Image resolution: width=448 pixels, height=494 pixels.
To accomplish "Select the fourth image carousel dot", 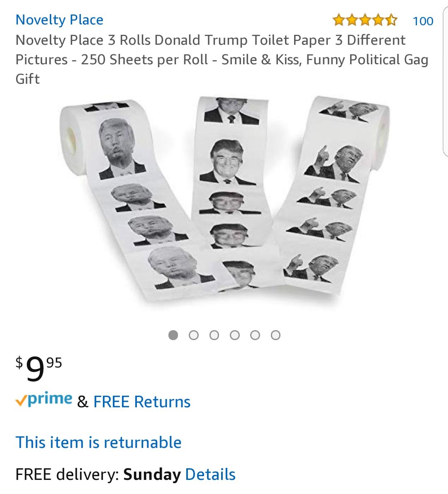I will (x=234, y=335).
